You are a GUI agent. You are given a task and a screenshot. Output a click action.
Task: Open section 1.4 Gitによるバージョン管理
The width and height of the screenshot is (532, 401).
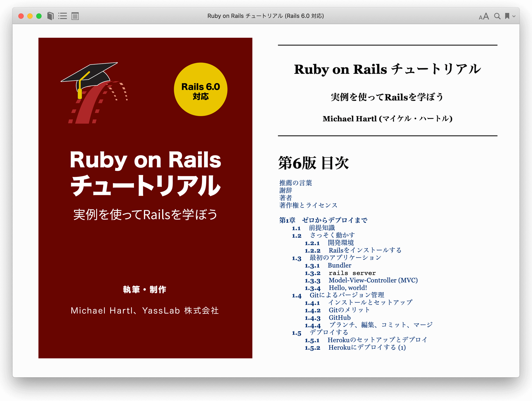338,295
